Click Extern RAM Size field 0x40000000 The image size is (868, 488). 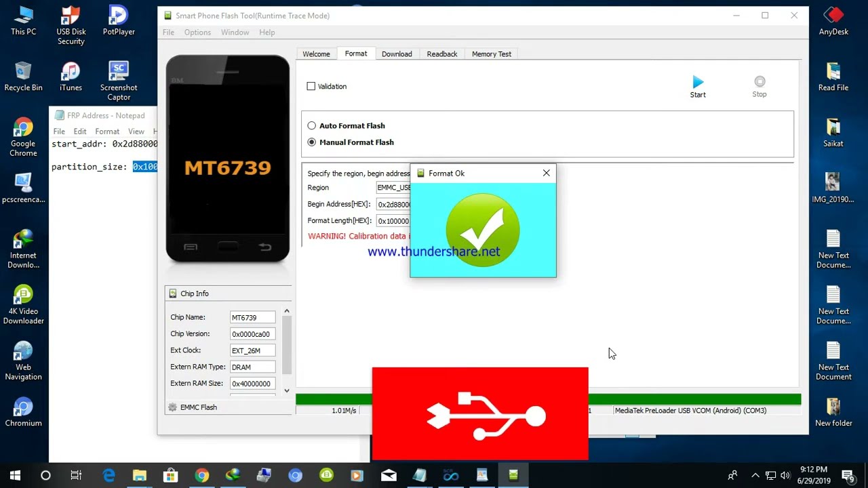pos(252,384)
